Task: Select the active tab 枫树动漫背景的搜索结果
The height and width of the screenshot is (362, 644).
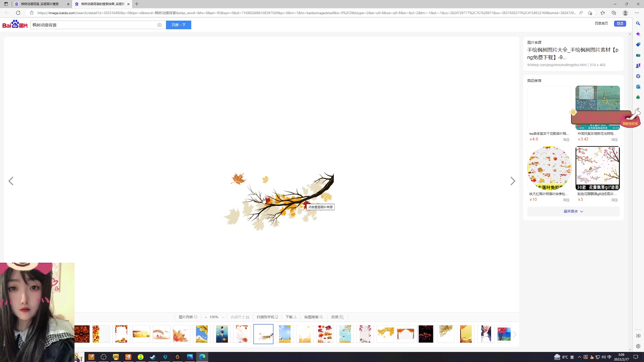Action: coord(102,4)
